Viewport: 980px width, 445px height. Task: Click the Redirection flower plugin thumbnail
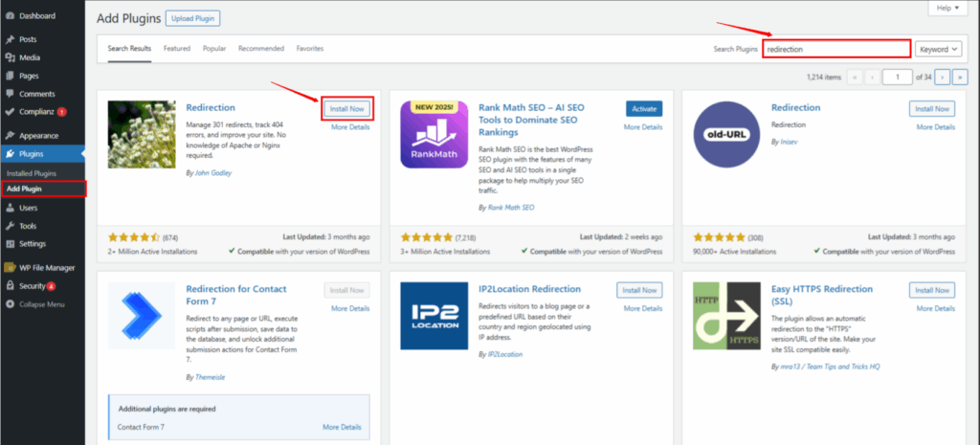click(142, 134)
